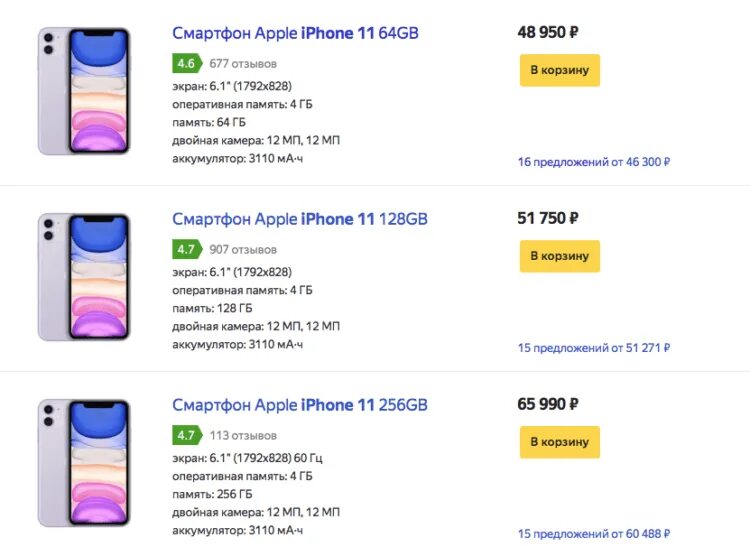View 15 offers from 51 271 ₽
The image size is (750, 556).
click(593, 348)
